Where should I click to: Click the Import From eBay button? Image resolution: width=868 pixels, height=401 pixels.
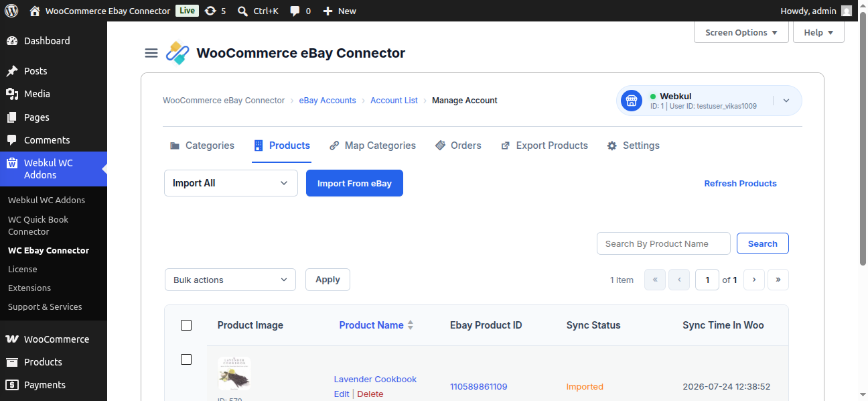[354, 183]
